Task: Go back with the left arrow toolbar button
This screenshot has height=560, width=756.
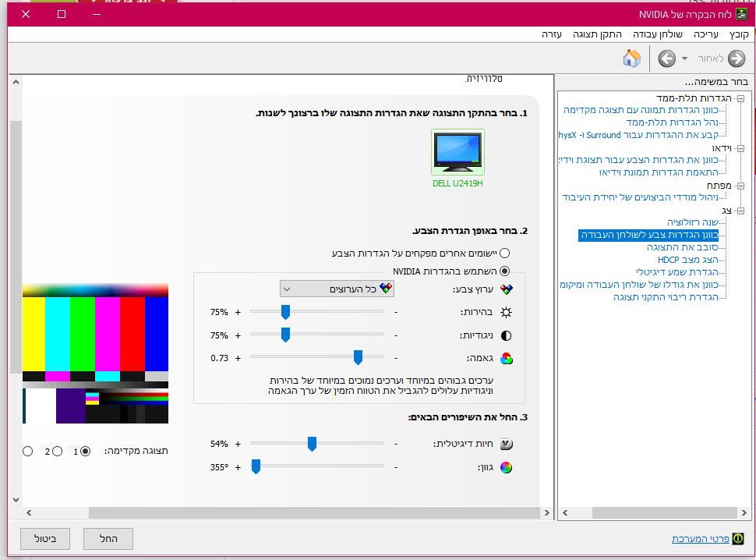Action: tap(667, 58)
